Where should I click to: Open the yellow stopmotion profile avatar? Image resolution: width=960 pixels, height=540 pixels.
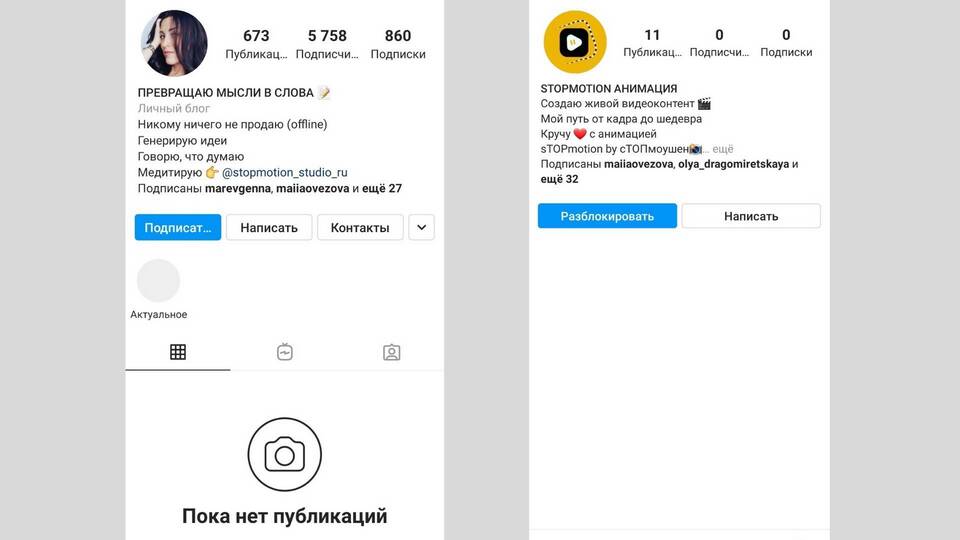click(575, 42)
